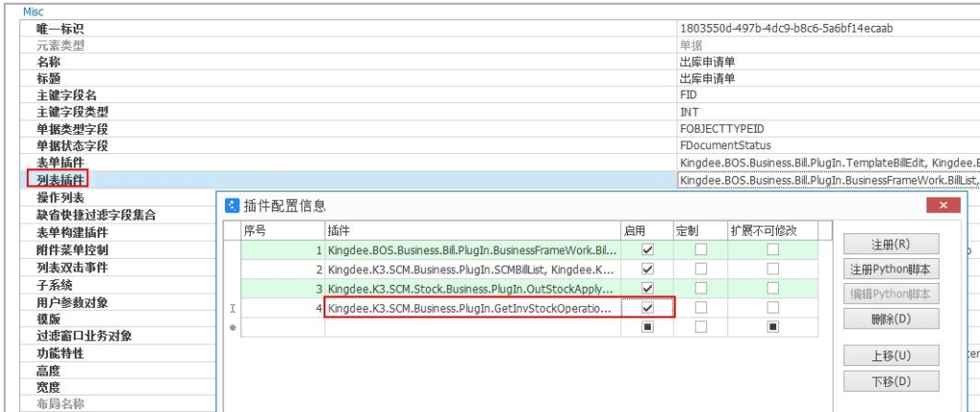The height and width of the screenshot is (412, 980).
Task: Select the 唯一标识 property
Action: coord(60,29)
